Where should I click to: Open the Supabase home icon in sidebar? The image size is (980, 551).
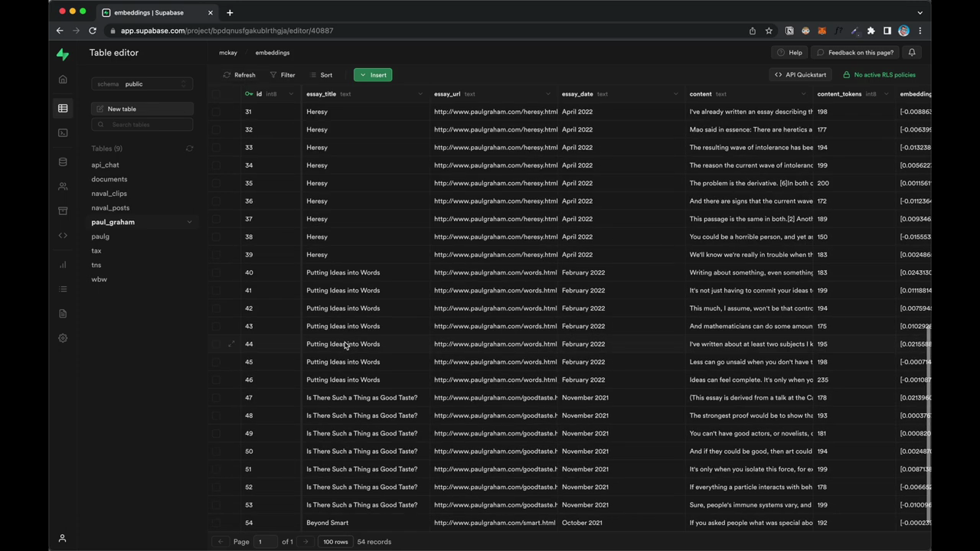click(x=63, y=80)
